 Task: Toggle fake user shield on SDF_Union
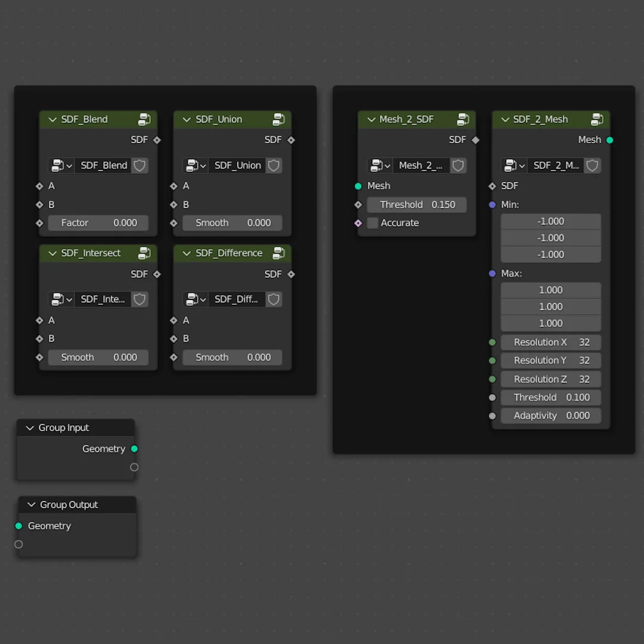(x=274, y=166)
